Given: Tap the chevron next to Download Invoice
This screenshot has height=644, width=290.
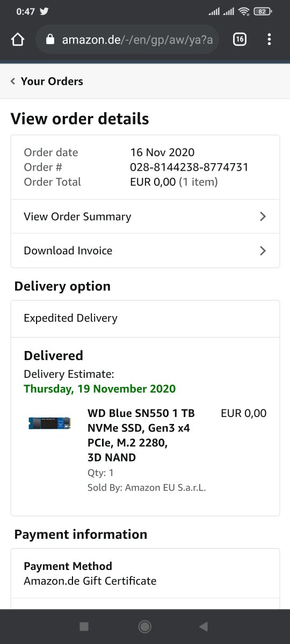Looking at the screenshot, I should pyautogui.click(x=263, y=251).
